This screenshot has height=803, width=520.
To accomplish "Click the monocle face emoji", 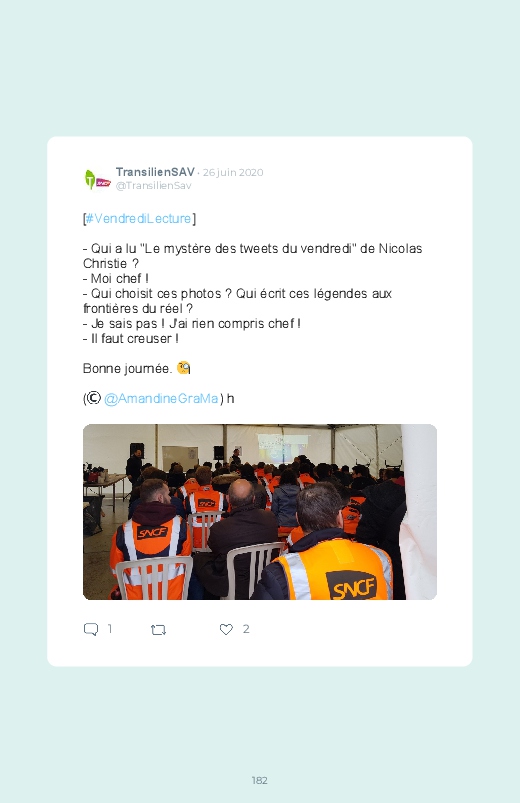I will pos(183,368).
